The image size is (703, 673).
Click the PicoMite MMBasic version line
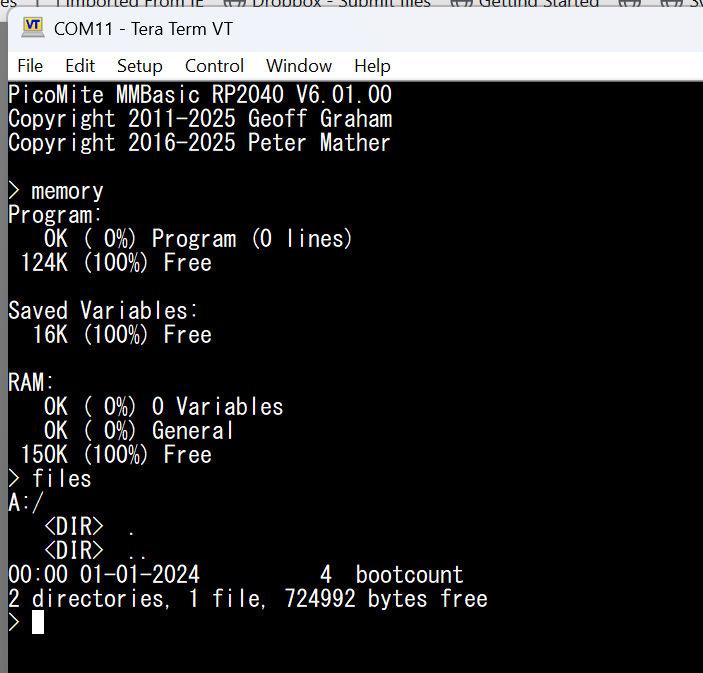pos(200,95)
